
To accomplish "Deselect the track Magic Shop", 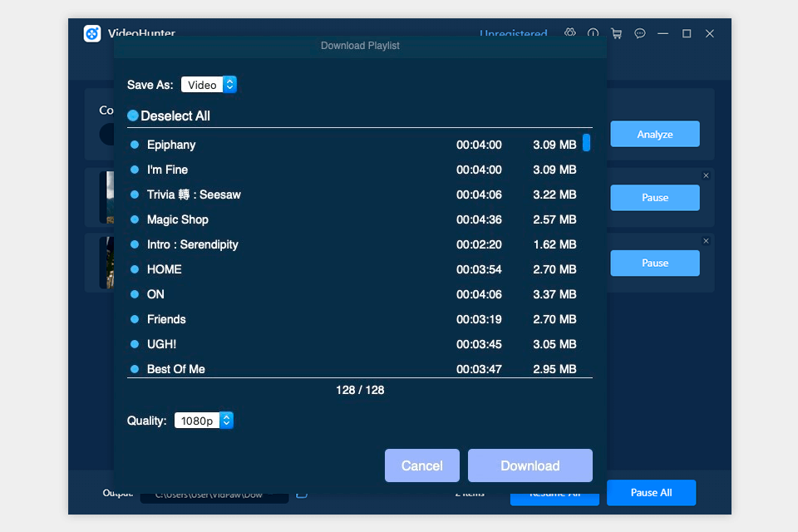I will pos(133,219).
